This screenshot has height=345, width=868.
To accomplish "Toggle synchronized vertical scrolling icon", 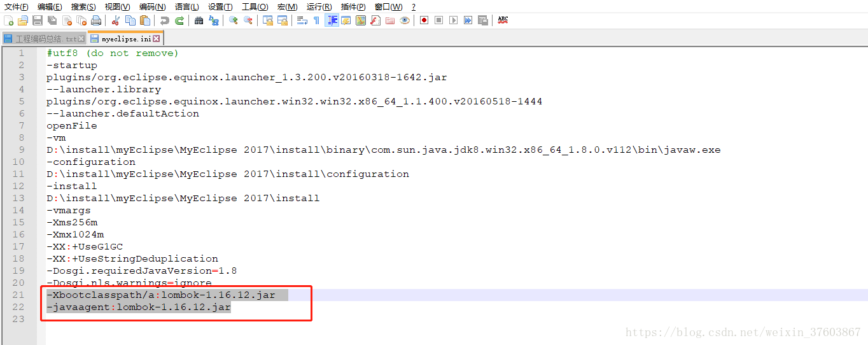I will [267, 20].
